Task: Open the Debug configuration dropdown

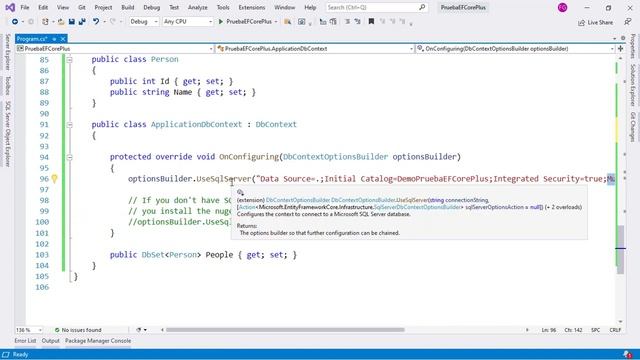Action: [x=144, y=22]
